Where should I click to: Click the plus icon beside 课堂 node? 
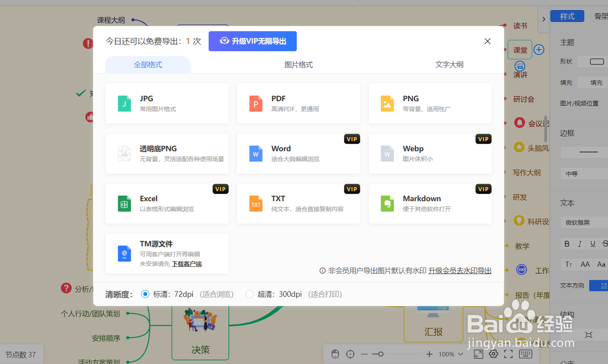pyautogui.click(x=539, y=50)
